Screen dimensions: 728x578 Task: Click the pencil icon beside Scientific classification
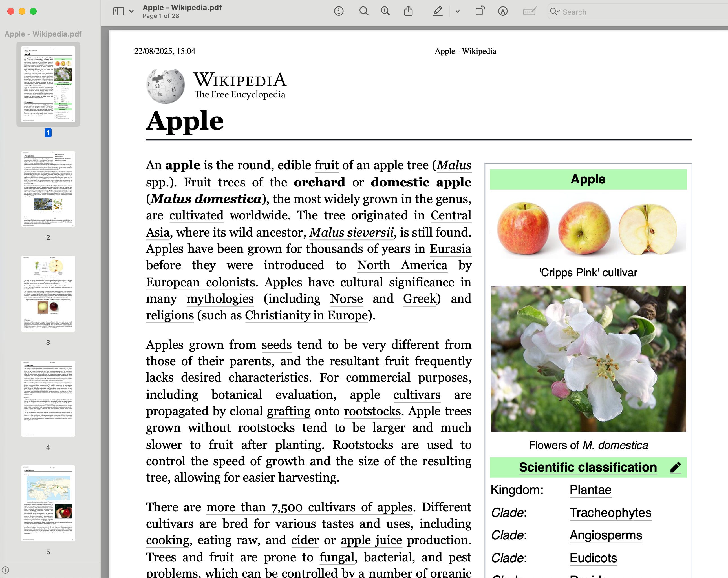point(675,467)
